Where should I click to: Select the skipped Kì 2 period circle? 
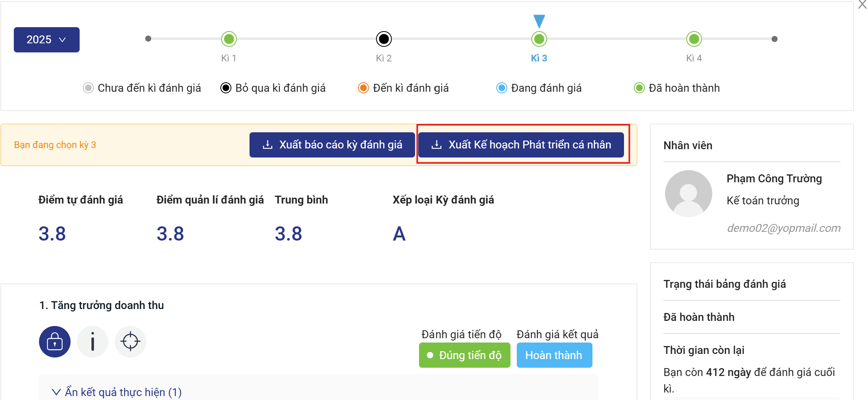(x=384, y=39)
